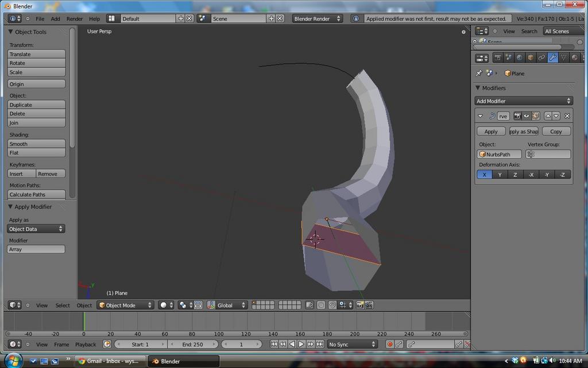Open the Add Modifier dropdown
588x368 pixels.
[524, 101]
